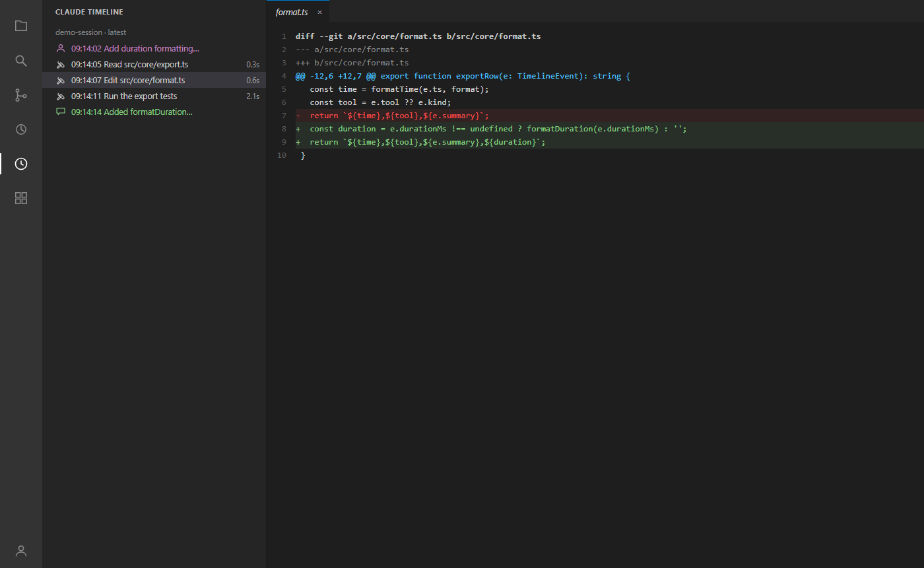Click the 0.3s duration value

point(253,64)
